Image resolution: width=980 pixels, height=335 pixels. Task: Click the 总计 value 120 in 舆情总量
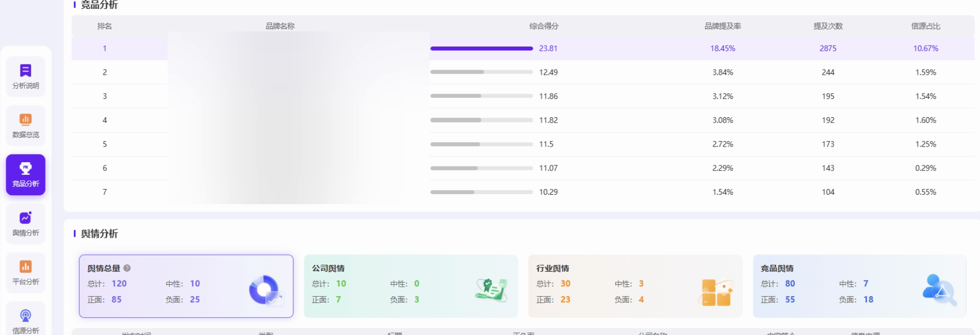click(119, 283)
